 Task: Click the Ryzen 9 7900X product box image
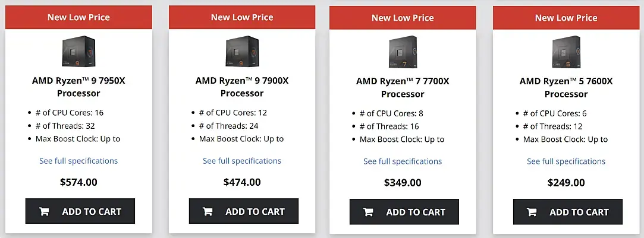(242, 52)
